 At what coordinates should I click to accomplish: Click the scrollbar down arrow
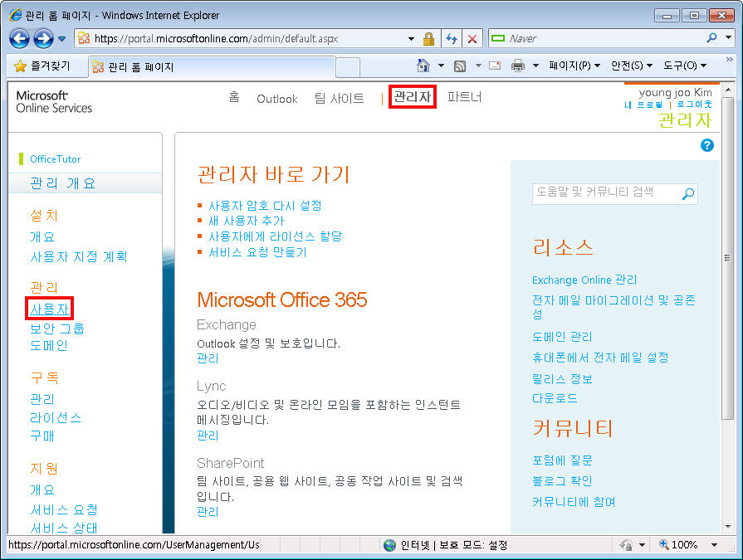tap(728, 526)
